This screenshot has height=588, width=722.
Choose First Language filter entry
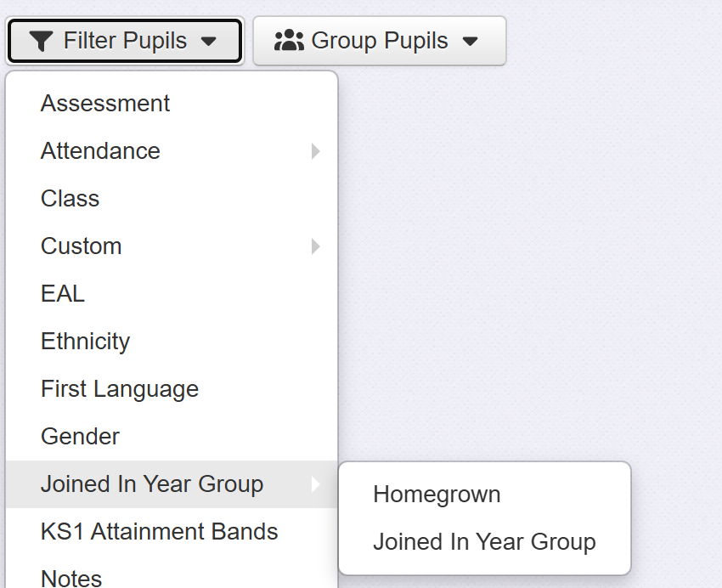pyautogui.click(x=120, y=389)
